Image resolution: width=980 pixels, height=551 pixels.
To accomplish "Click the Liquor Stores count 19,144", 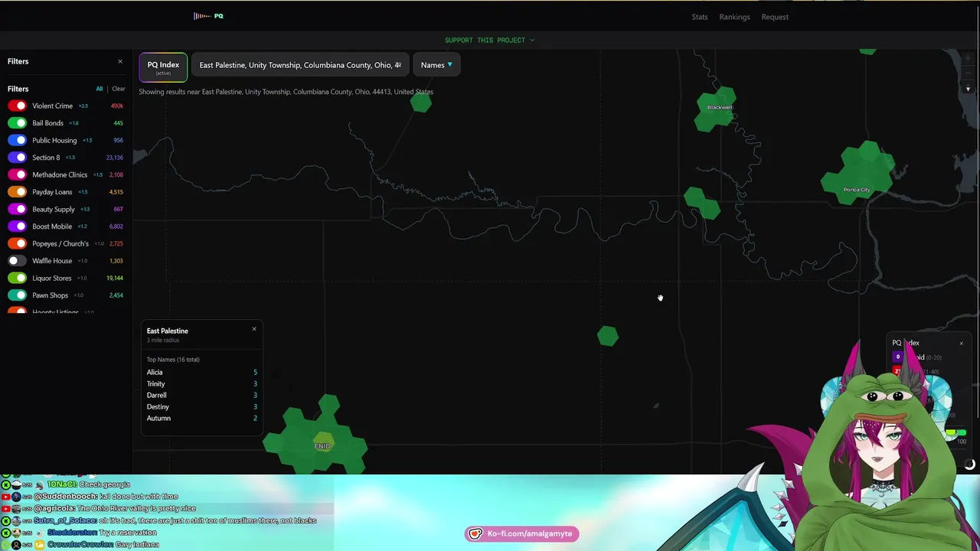I will (115, 278).
